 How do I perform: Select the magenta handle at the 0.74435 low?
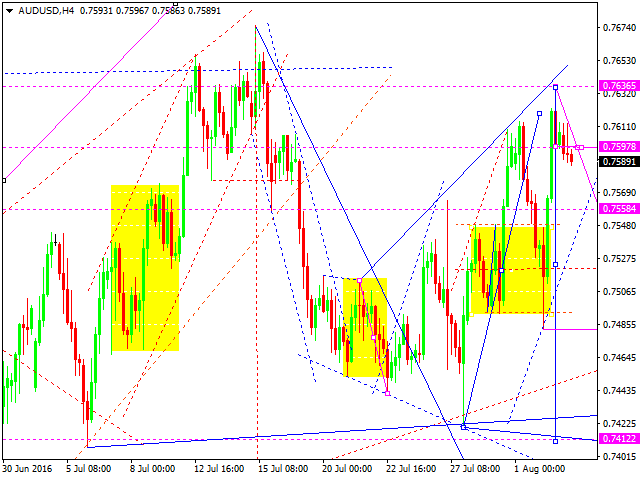pos(387,393)
